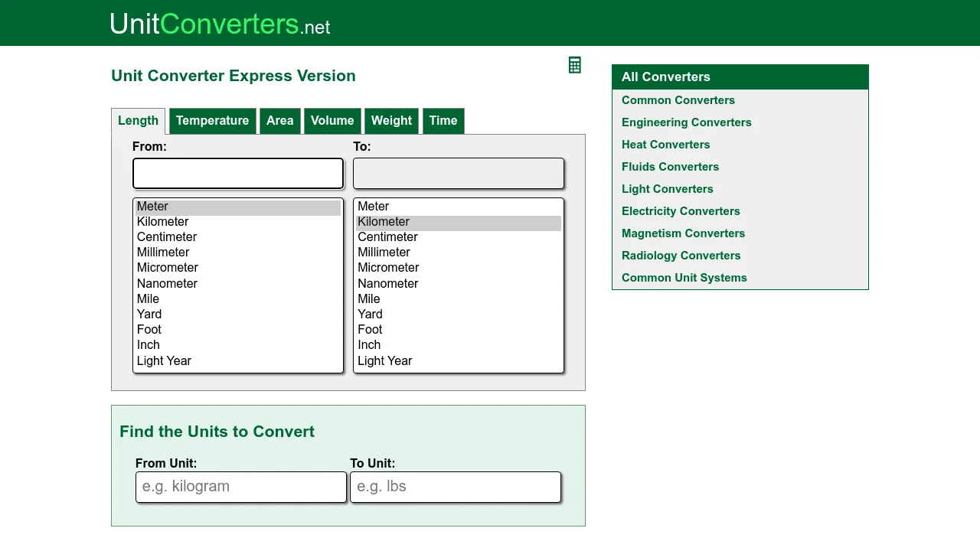Select Centimeter in the From list
The image size is (980, 551).
tap(167, 237)
